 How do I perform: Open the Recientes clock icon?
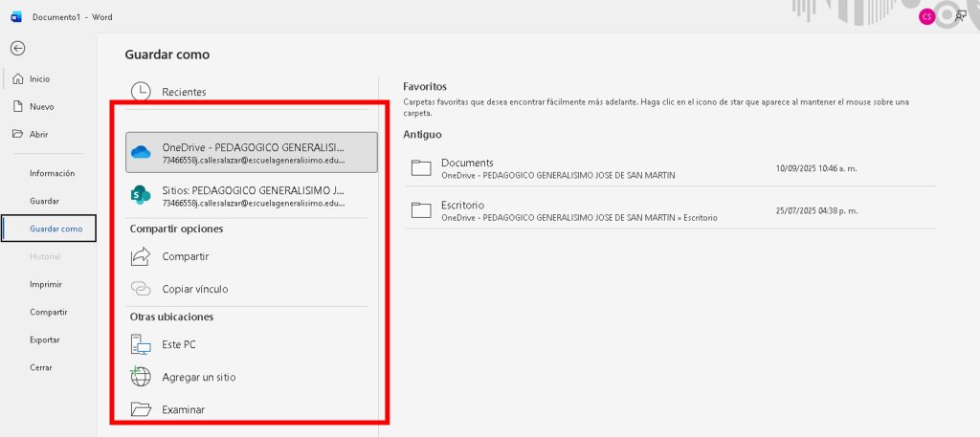[141, 92]
